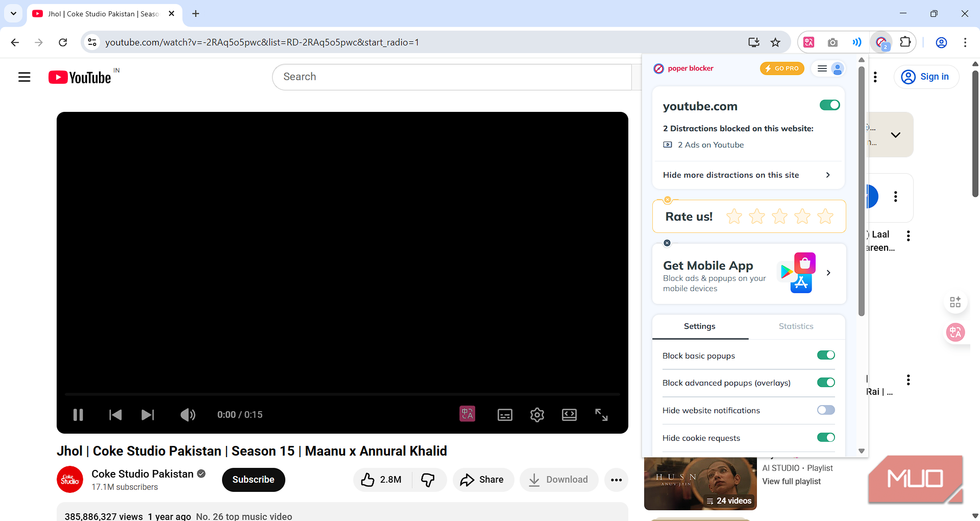Click Poper Blocker extension icon in toolbar
980x521 pixels.
tap(881, 42)
